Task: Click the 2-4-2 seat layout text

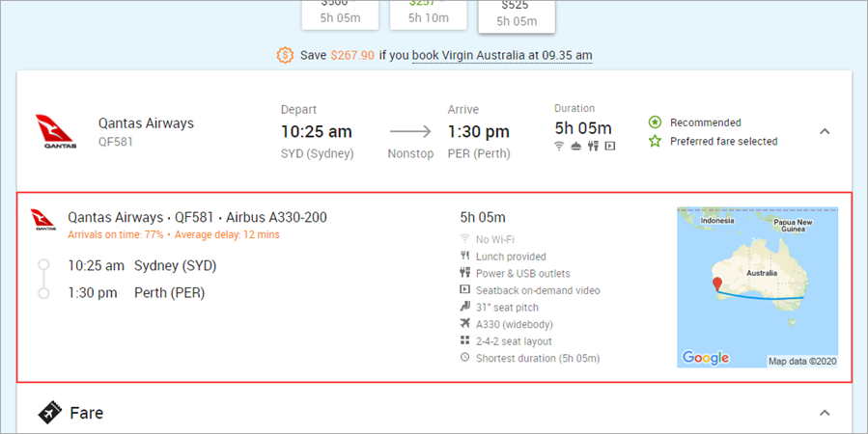Action: coord(514,341)
